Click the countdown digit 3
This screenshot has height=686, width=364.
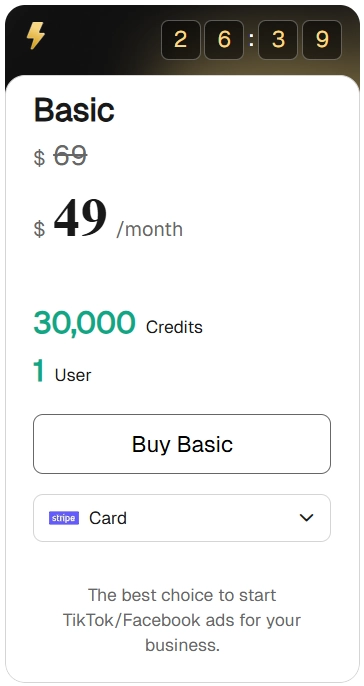[278, 40]
